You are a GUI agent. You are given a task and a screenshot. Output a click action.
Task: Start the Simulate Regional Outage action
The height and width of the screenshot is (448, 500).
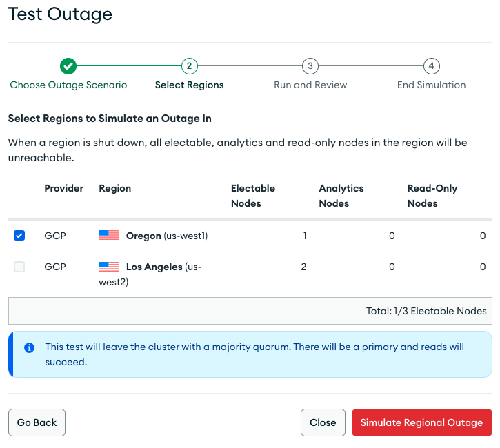(x=421, y=422)
